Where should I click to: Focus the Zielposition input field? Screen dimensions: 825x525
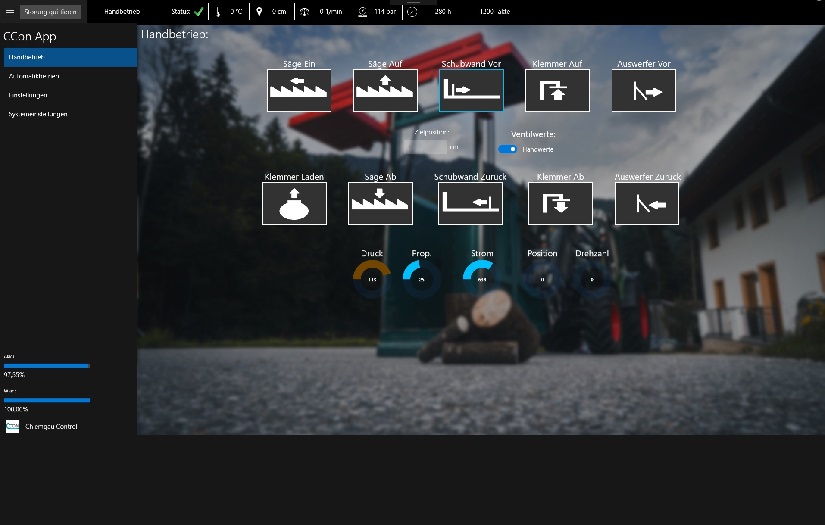[426, 147]
